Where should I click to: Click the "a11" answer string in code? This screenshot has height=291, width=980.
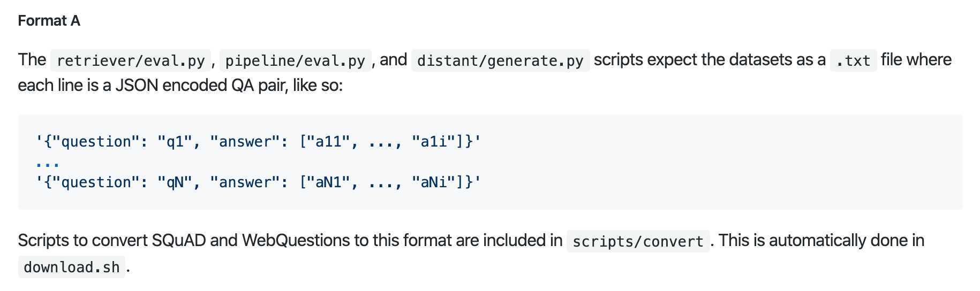(x=328, y=142)
